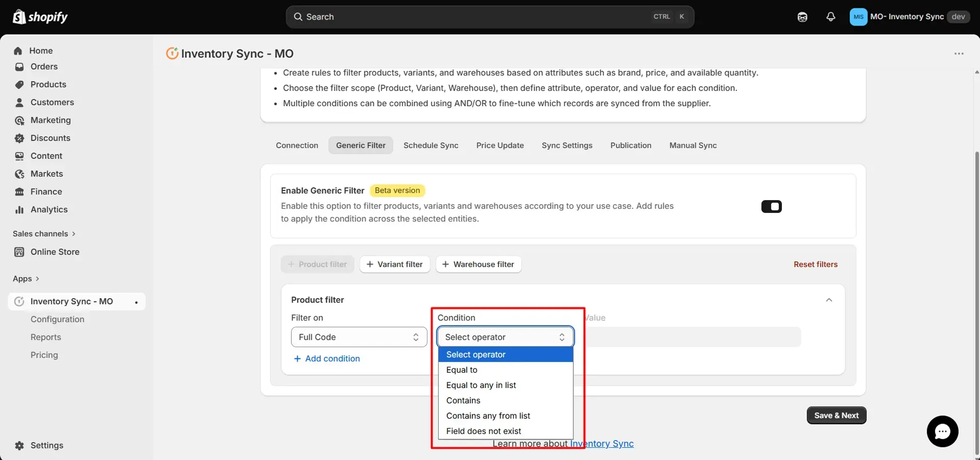The width and height of the screenshot is (980, 460).
Task: Click the Settings gear icon
Action: [19, 446]
